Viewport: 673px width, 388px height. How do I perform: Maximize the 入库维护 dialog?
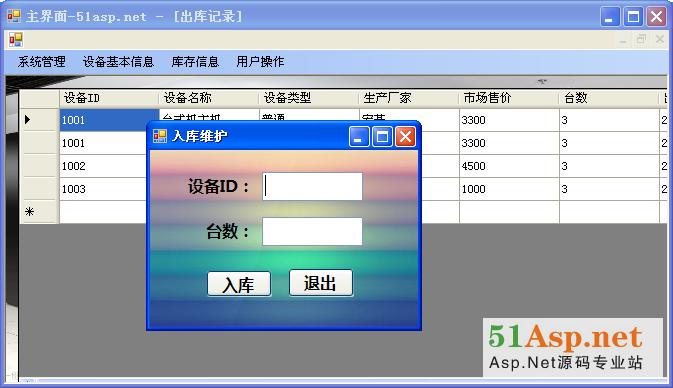coord(382,137)
